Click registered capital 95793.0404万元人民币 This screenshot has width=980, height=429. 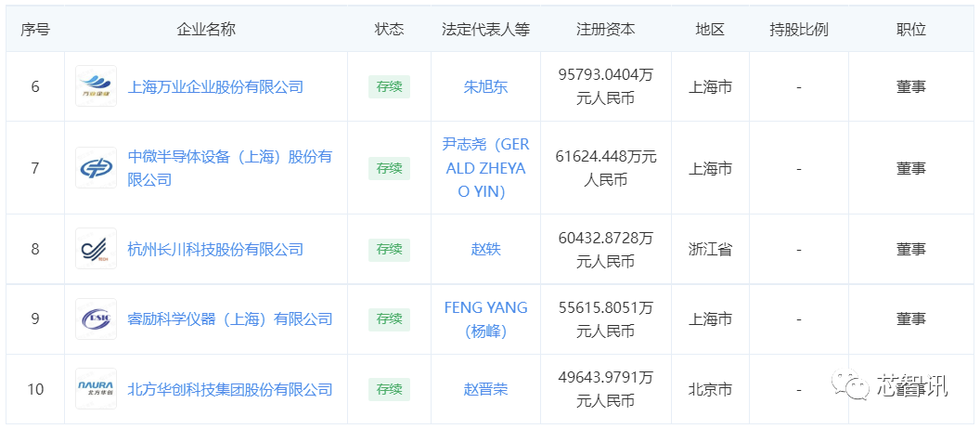click(x=606, y=86)
